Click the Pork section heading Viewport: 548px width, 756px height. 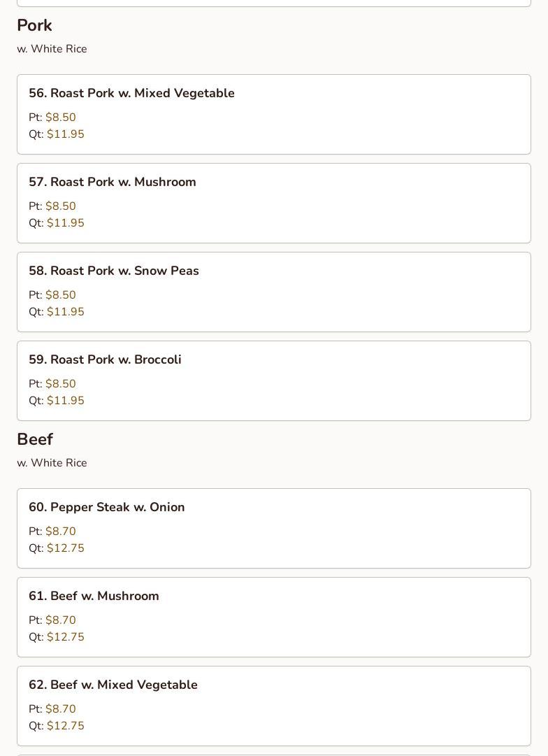tap(34, 25)
